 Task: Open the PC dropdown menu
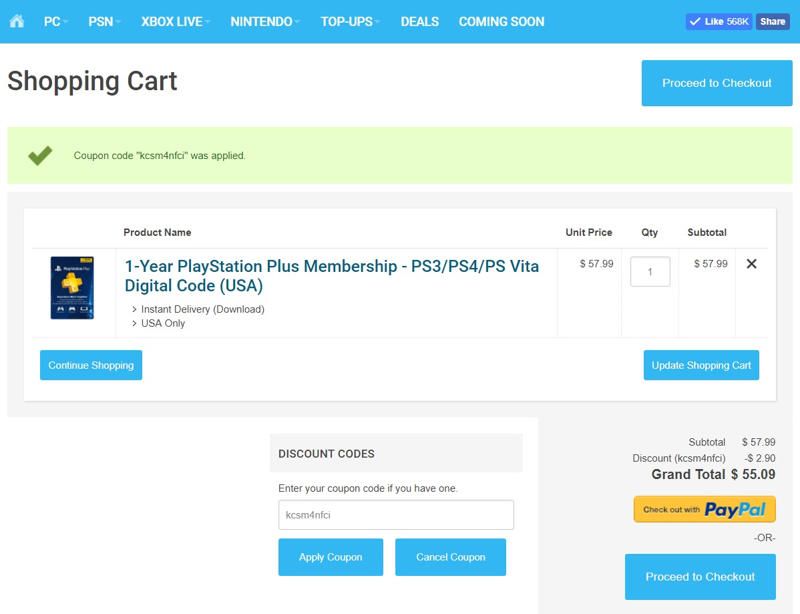[55, 21]
